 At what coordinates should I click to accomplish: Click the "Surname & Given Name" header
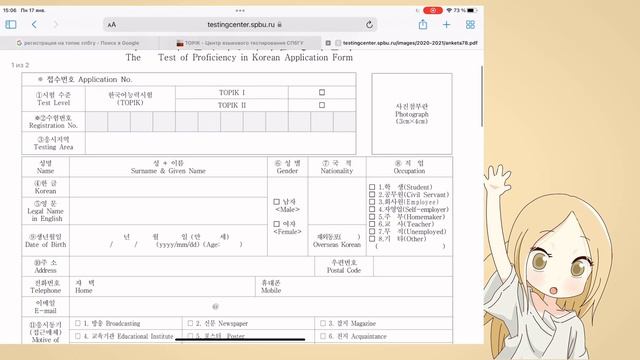click(168, 171)
